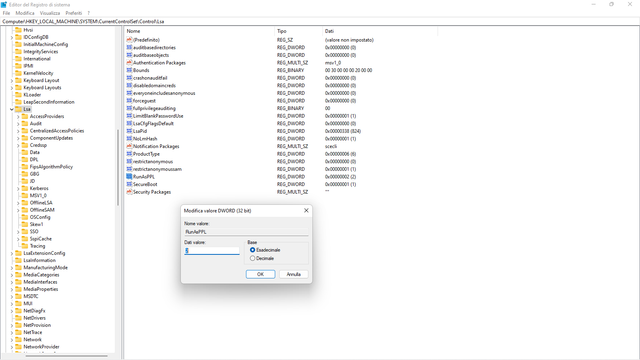Click the forceguest value icon

(x=129, y=100)
